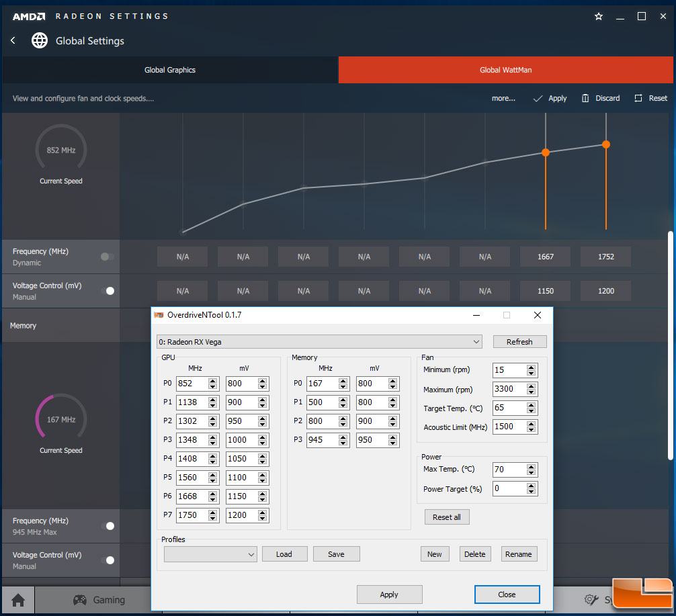
Task: Save the current profile
Action: click(336, 554)
